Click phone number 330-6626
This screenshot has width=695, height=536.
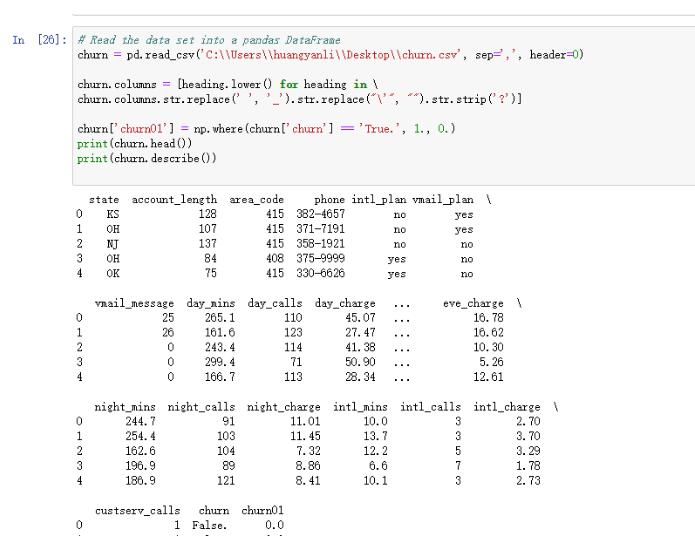click(x=320, y=274)
